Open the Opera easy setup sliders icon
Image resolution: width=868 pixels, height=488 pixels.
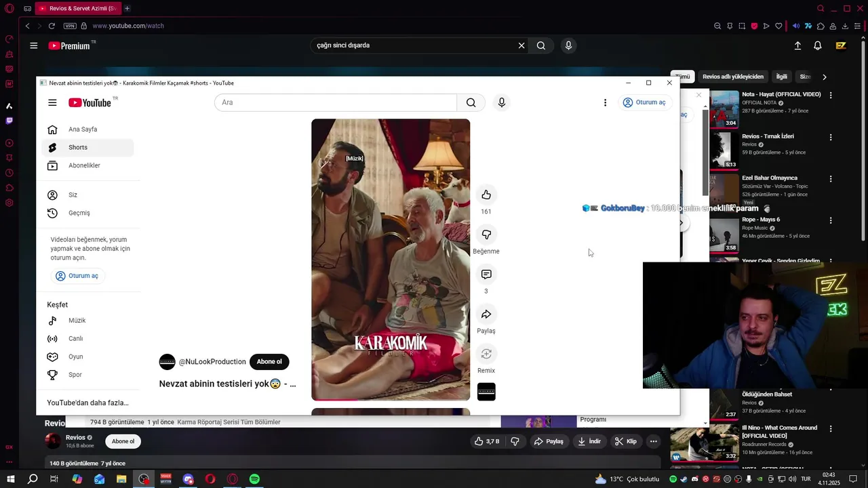858,26
